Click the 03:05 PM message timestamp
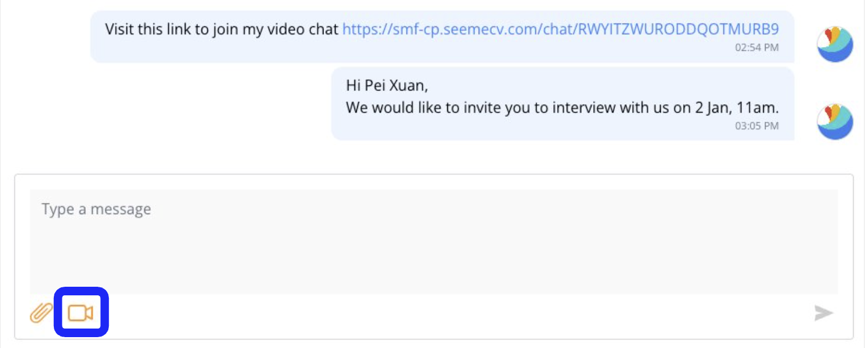 point(756,125)
